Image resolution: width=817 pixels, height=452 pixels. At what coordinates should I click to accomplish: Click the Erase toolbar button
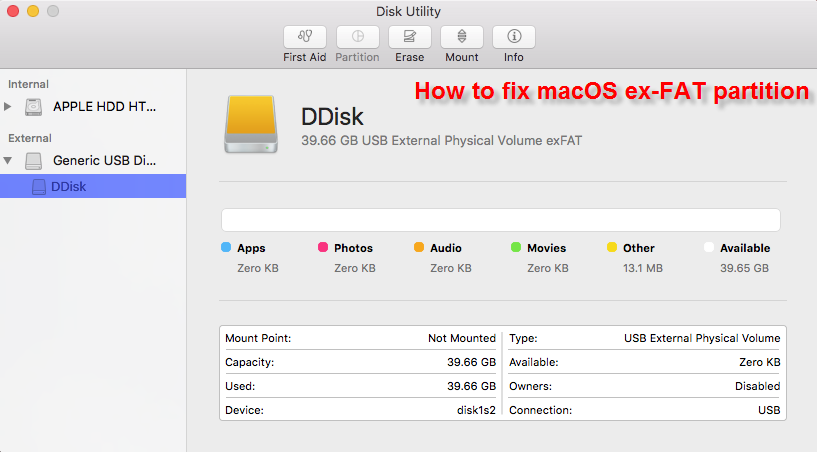coord(410,37)
